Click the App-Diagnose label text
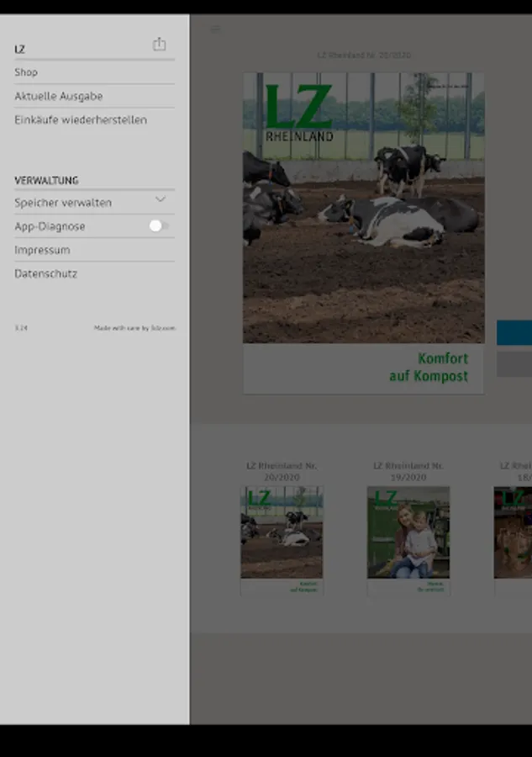The image size is (532, 757). [50, 226]
